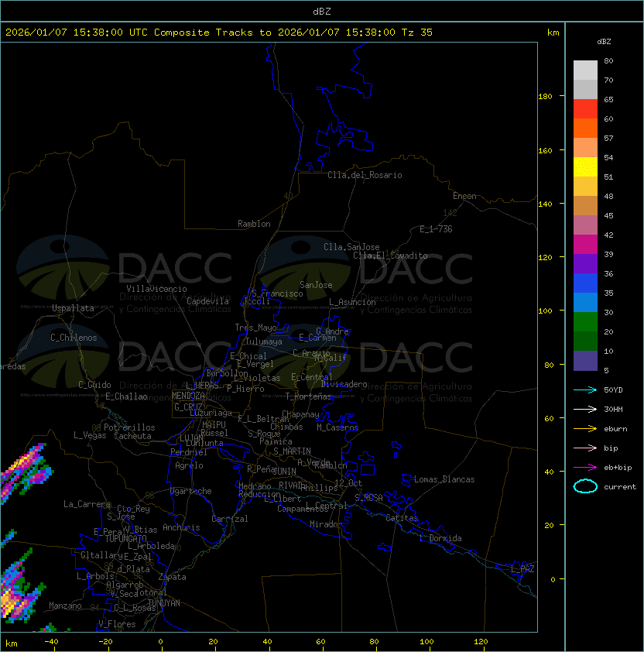Image resolution: width=644 pixels, height=652 pixels.
Task: Select the blue swatch between 36 and 35 dBZ
Action: tap(585, 283)
